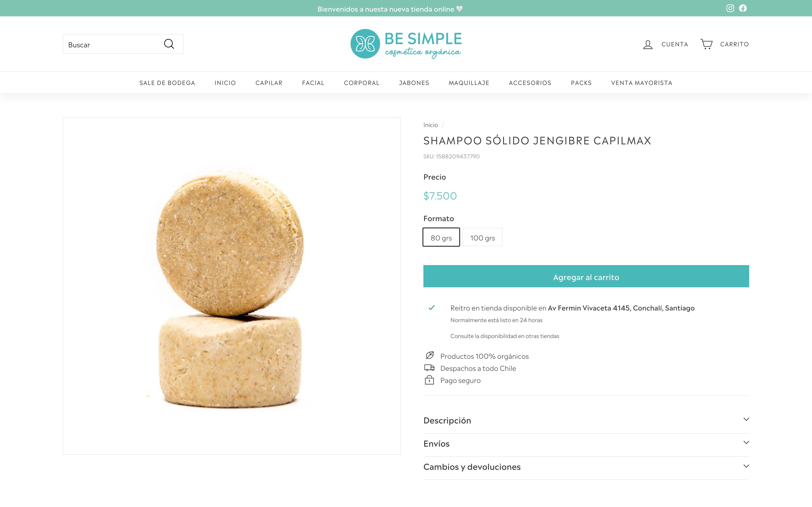Screen dimensions: 812x507
Task: Expand Cambios y devoluciones section
Action: (x=586, y=467)
